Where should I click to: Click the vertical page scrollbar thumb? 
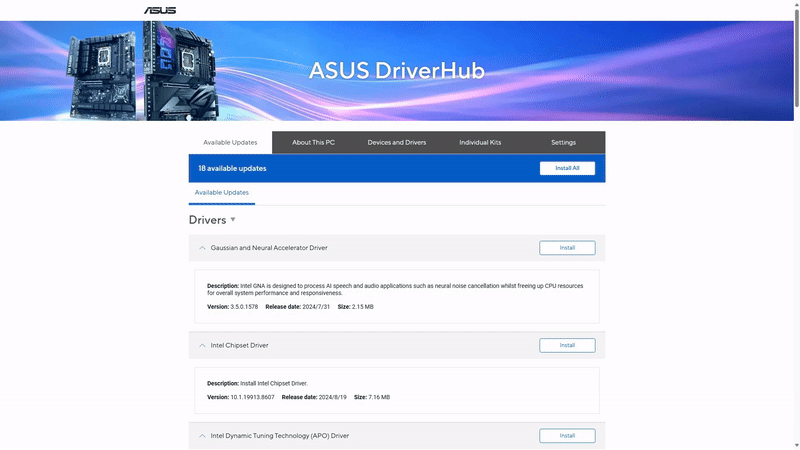tap(796, 57)
